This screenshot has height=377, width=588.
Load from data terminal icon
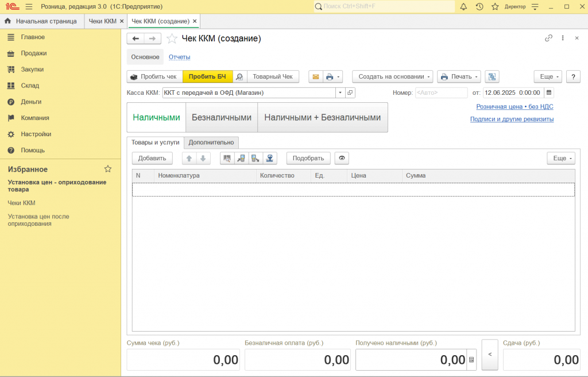tap(242, 159)
